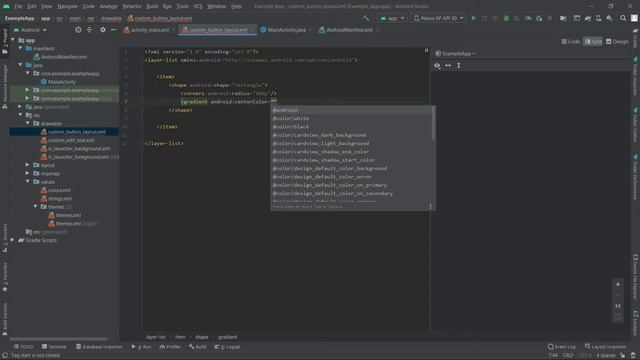Switch editor to Split view
640x360 pixels.
pos(593,42)
